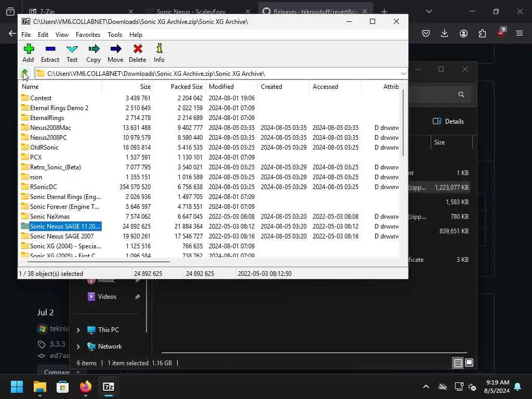This screenshot has height=399, width=532.
Task: Click the Move toolbar icon
Action: [x=115, y=53]
